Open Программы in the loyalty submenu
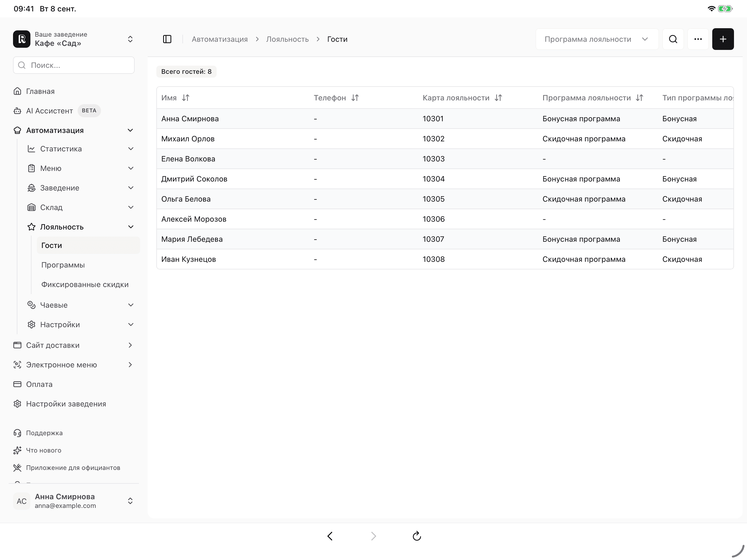 pyautogui.click(x=88, y=265)
